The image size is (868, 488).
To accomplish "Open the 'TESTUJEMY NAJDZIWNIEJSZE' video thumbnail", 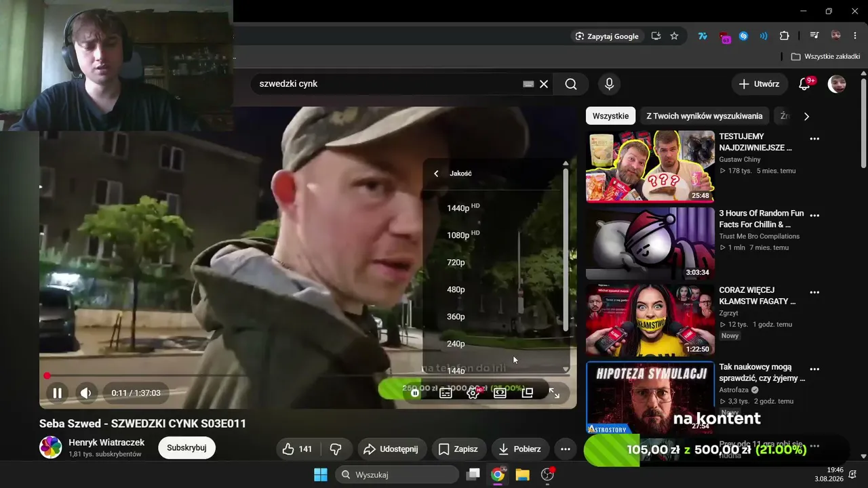I will click(650, 166).
